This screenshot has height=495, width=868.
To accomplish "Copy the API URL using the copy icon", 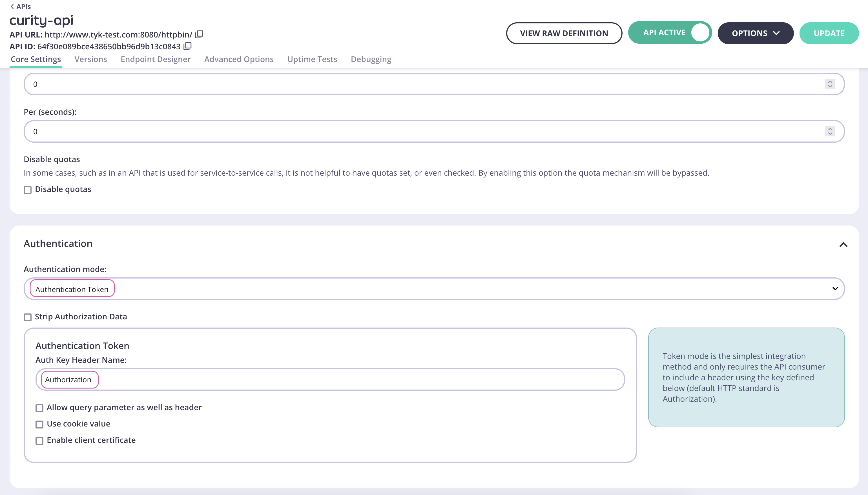I will coord(199,34).
